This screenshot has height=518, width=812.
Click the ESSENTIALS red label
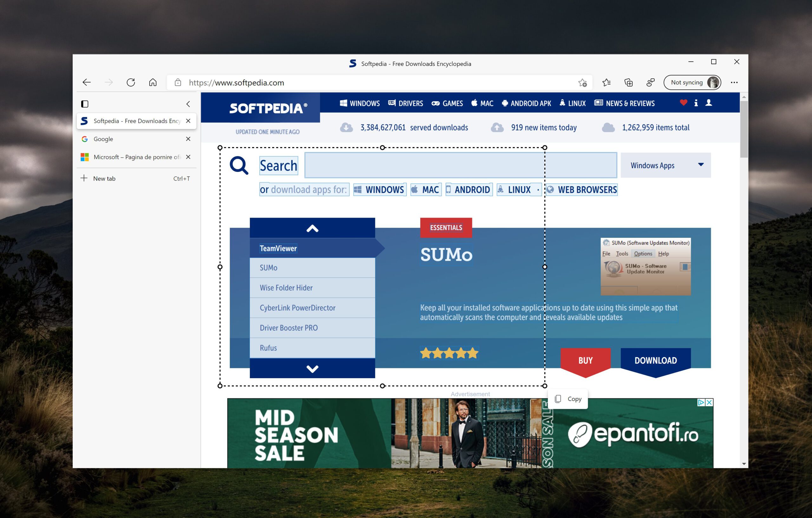[446, 228]
